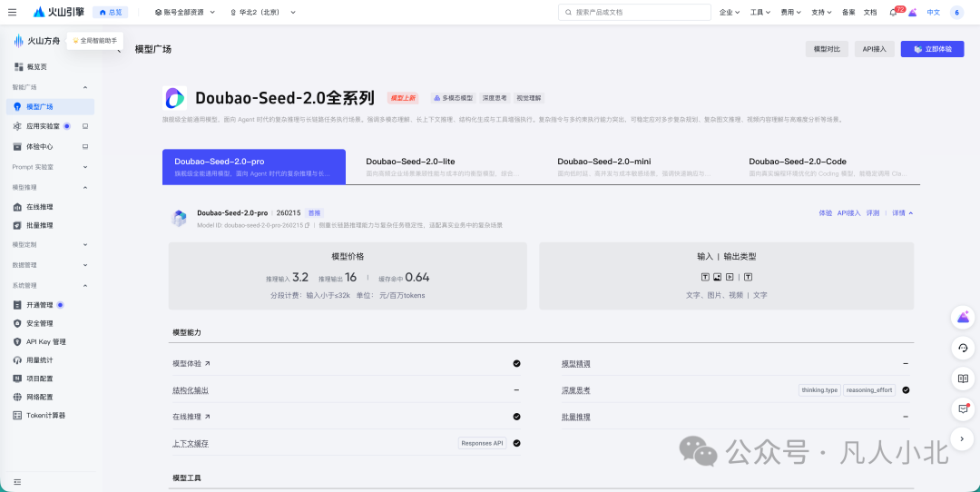This screenshot has height=492, width=980.
Task: Click the 模型对比 button
Action: (827, 49)
